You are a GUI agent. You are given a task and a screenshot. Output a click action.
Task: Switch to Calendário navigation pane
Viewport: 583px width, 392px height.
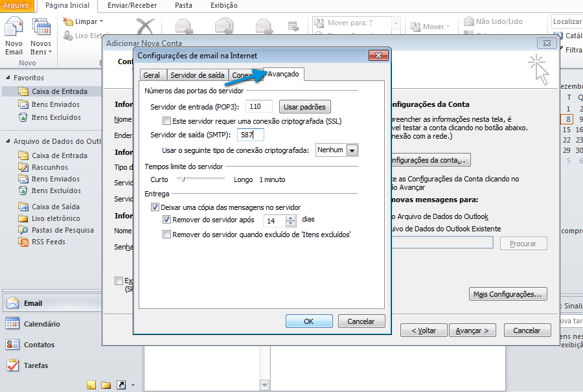pyautogui.click(x=41, y=324)
